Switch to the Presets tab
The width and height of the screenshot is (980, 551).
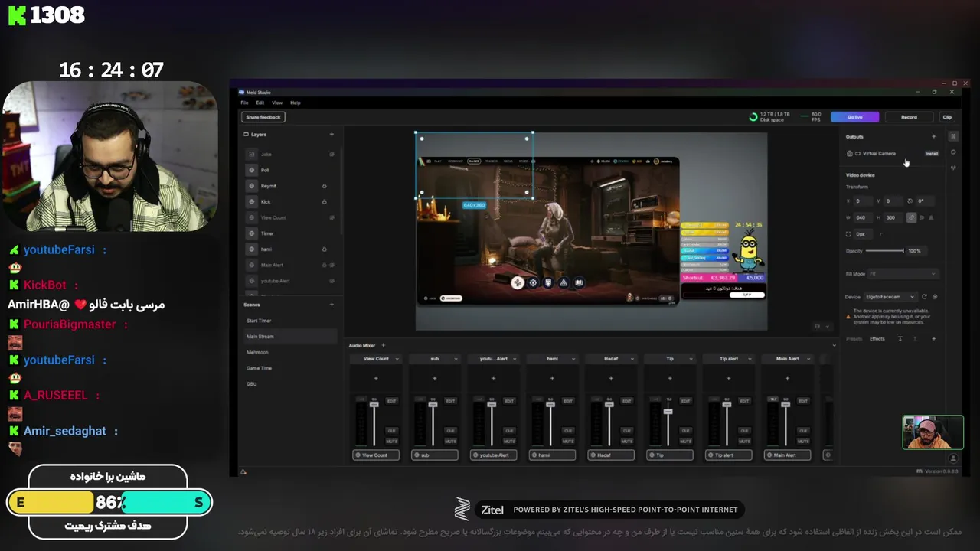click(854, 338)
